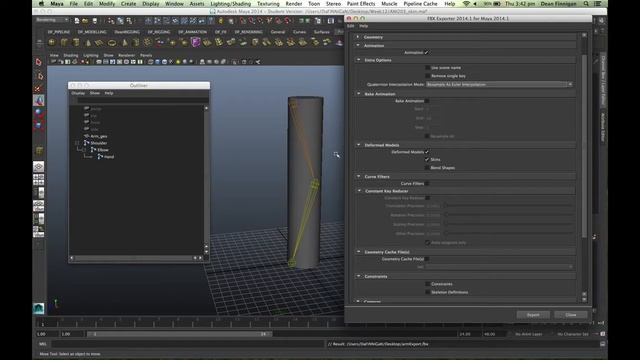Switch to the General shelf tab

278,32
